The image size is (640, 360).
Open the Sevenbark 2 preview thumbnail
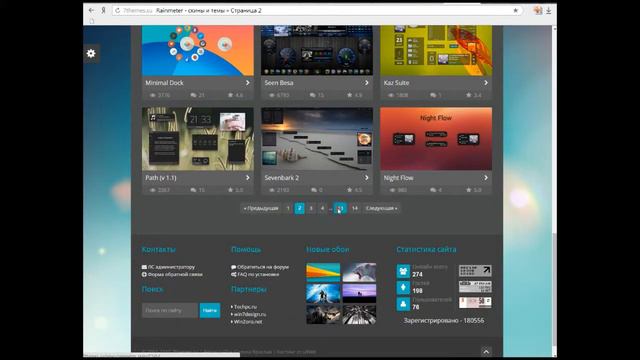point(317,139)
